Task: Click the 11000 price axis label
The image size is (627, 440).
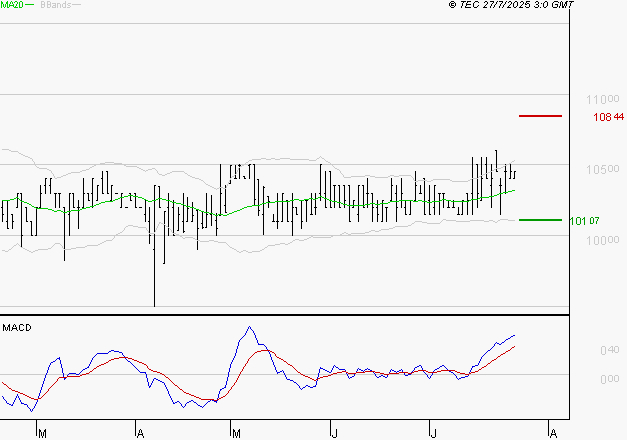Action: pos(604,100)
